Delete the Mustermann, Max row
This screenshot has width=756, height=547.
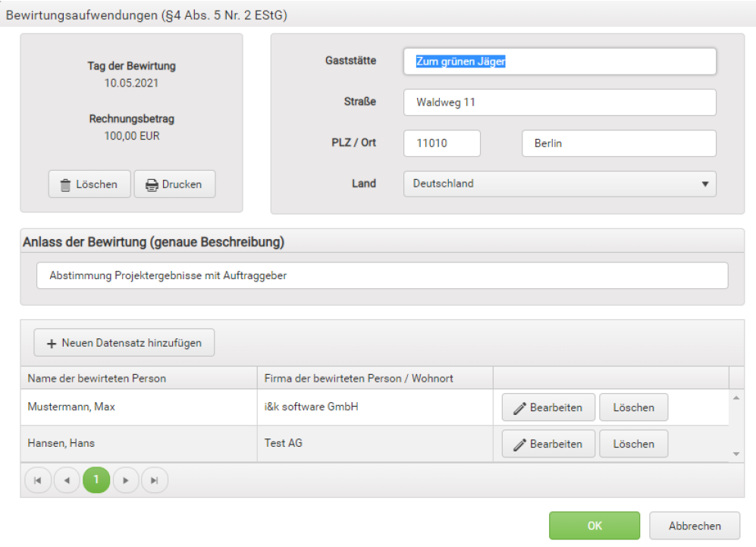point(633,407)
